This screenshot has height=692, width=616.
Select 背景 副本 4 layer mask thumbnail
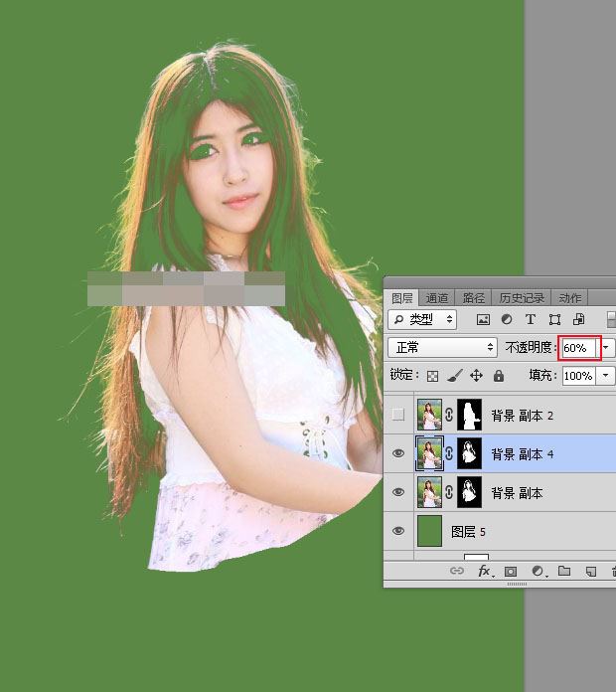(470, 453)
